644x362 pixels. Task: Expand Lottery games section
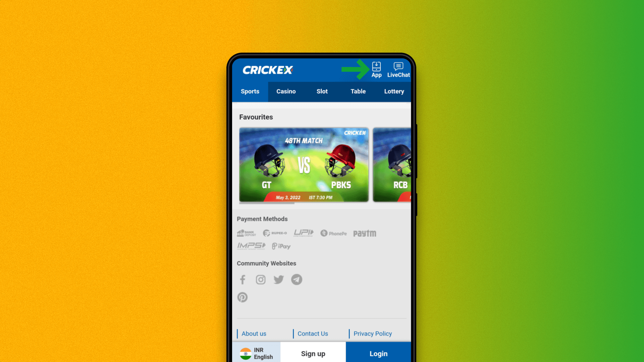(394, 91)
